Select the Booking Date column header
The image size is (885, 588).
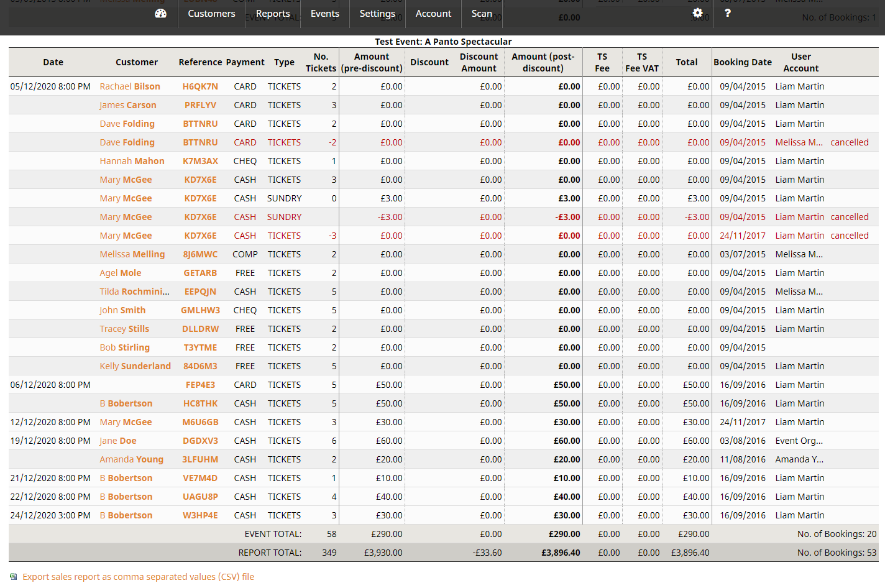pyautogui.click(x=743, y=62)
